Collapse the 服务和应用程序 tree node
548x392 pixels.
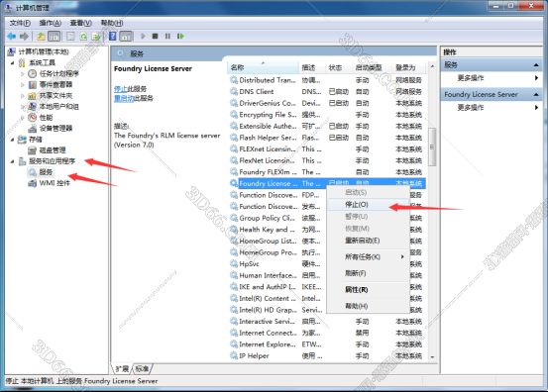[x=12, y=161]
